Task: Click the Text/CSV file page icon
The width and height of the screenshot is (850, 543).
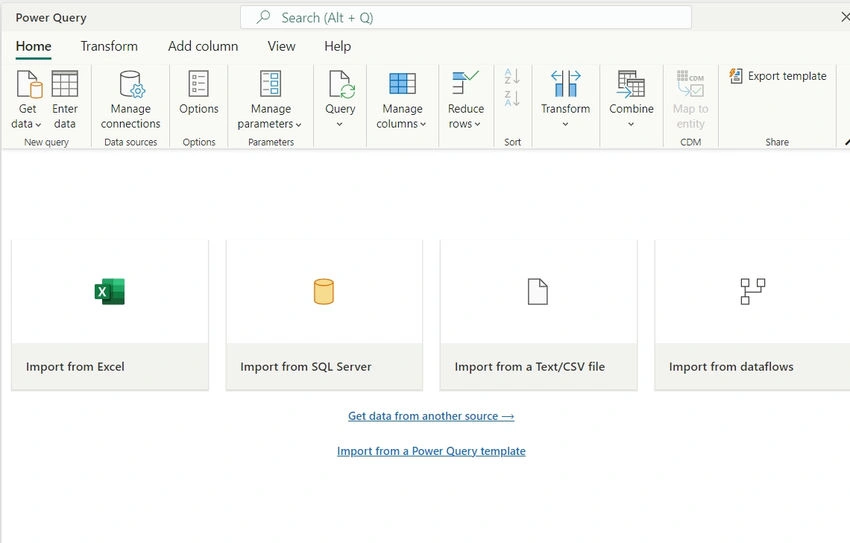Action: point(538,292)
